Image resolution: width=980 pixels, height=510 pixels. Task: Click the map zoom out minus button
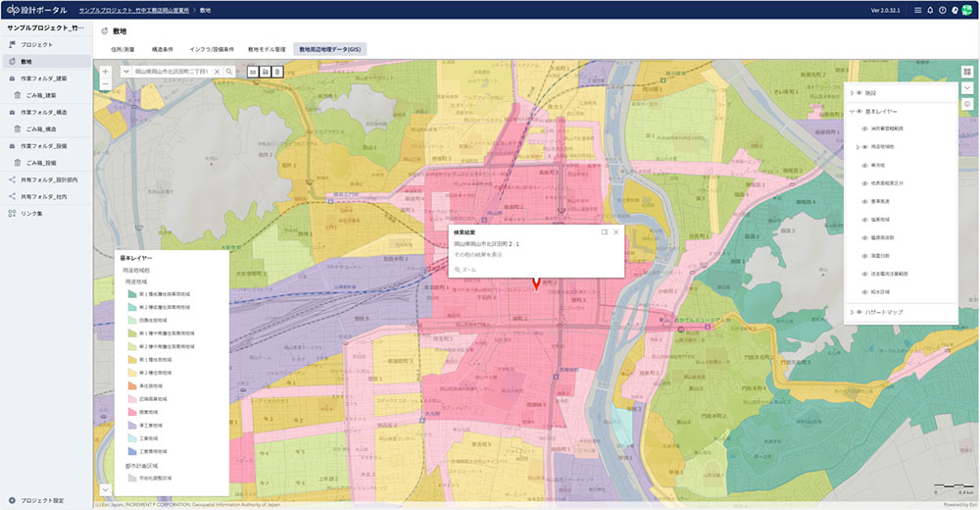[x=105, y=84]
